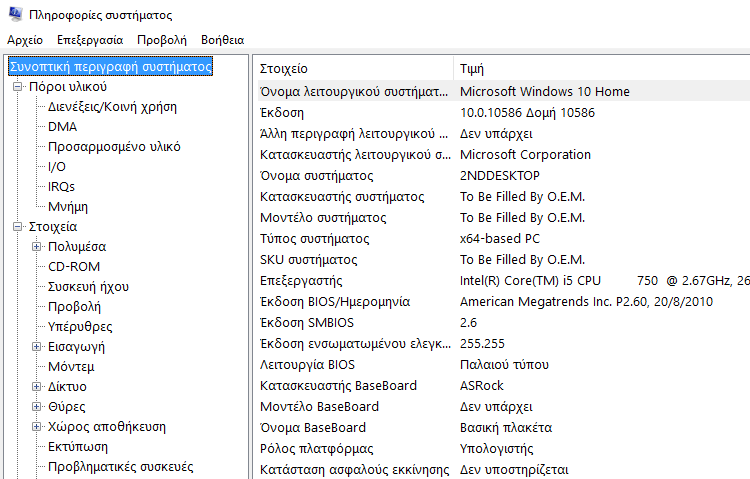Open the Προβολή menu in the menu bar
This screenshot has width=750, height=479.
point(162,40)
